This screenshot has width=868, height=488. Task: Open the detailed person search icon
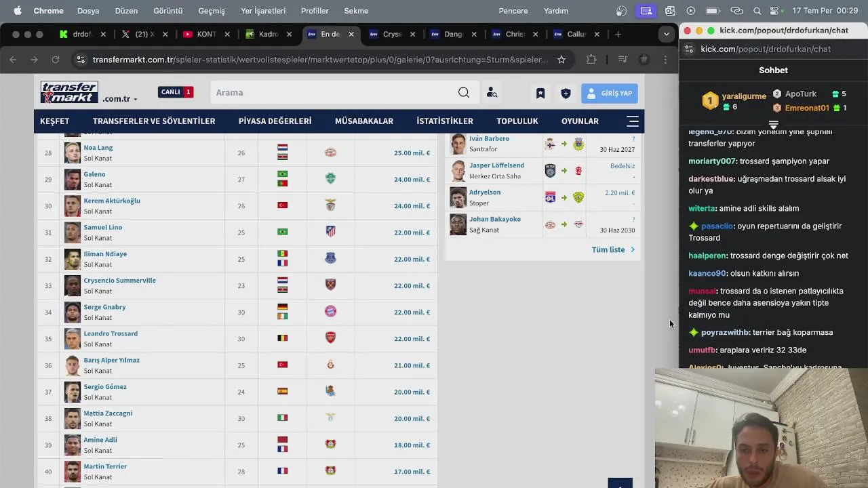(x=492, y=93)
